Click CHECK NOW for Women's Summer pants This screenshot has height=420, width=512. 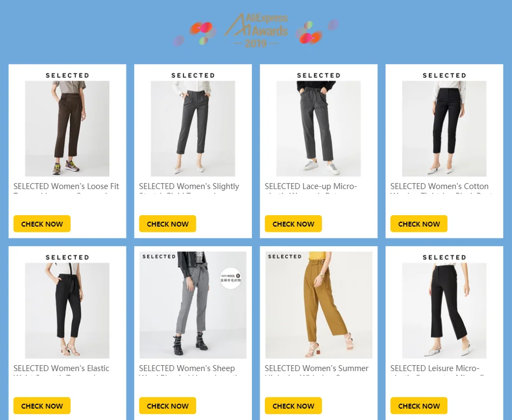tap(293, 406)
